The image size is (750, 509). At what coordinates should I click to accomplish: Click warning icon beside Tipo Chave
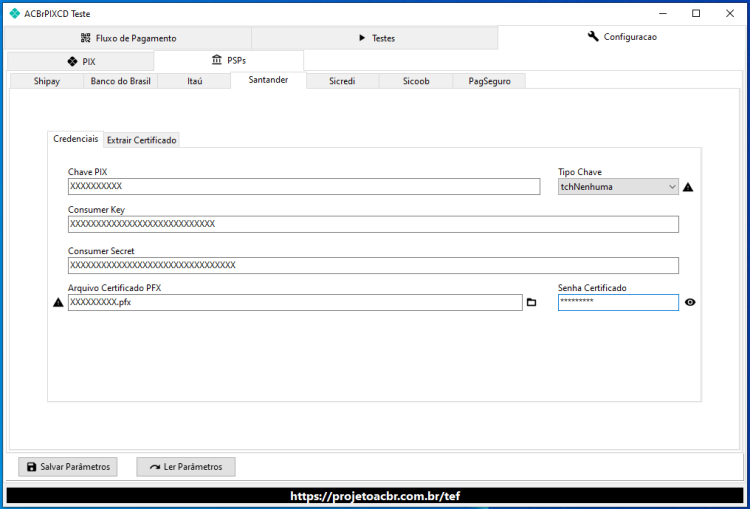coord(688,187)
